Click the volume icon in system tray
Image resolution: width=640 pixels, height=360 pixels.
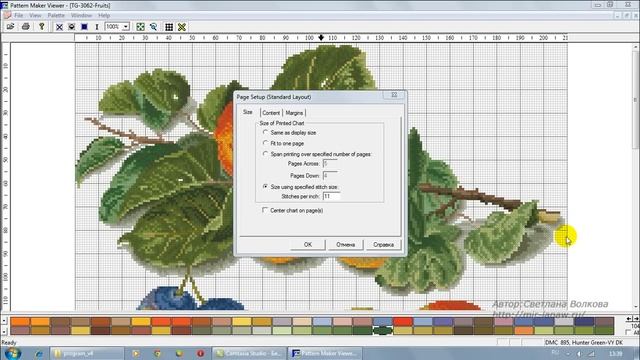(x=579, y=353)
